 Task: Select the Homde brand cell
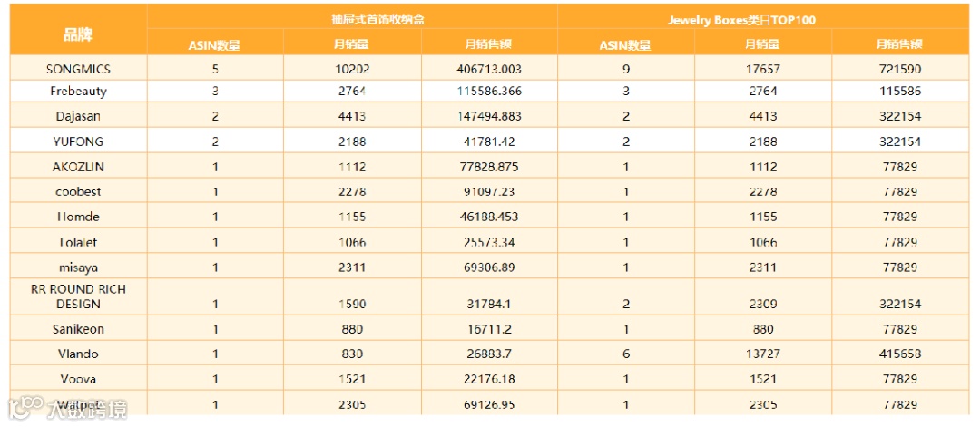pyautogui.click(x=78, y=217)
